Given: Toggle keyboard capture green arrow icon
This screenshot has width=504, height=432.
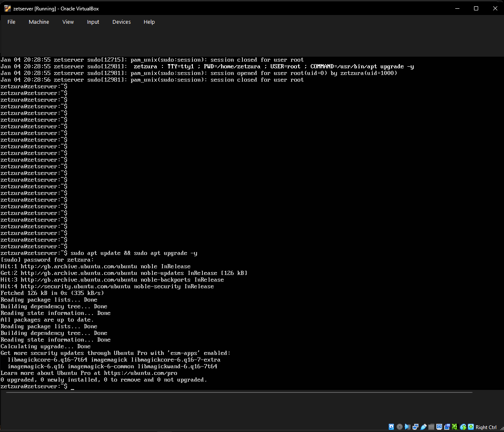Looking at the screenshot, I should point(471,427).
